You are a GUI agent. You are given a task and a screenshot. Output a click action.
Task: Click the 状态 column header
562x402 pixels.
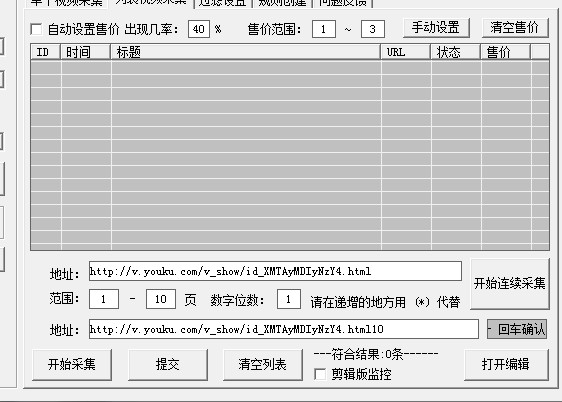(456, 52)
